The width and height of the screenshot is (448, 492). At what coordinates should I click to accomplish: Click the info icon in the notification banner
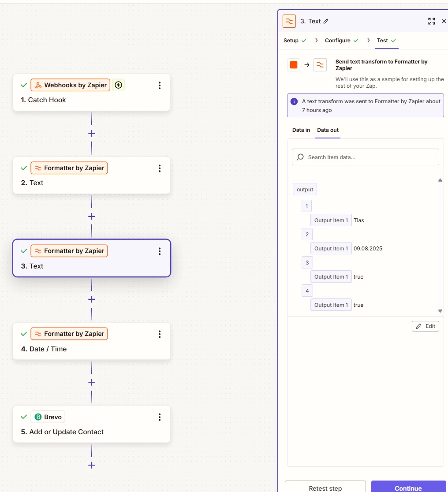click(294, 101)
